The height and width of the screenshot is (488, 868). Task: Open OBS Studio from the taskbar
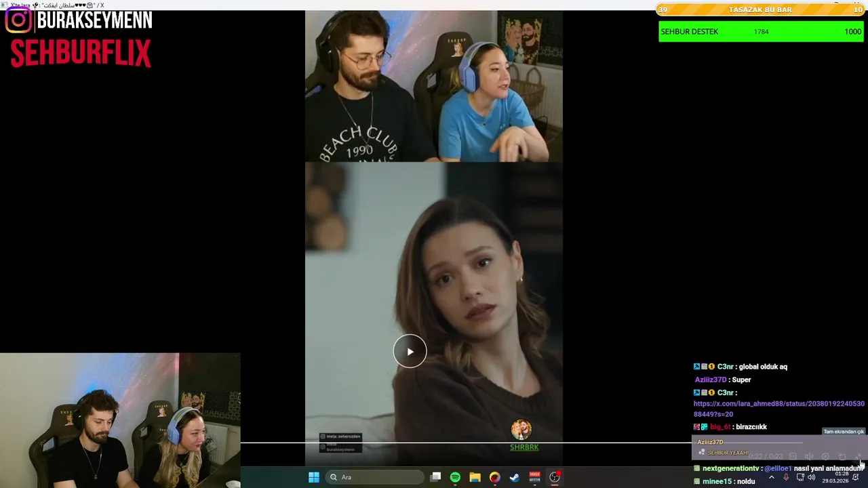[x=555, y=477]
